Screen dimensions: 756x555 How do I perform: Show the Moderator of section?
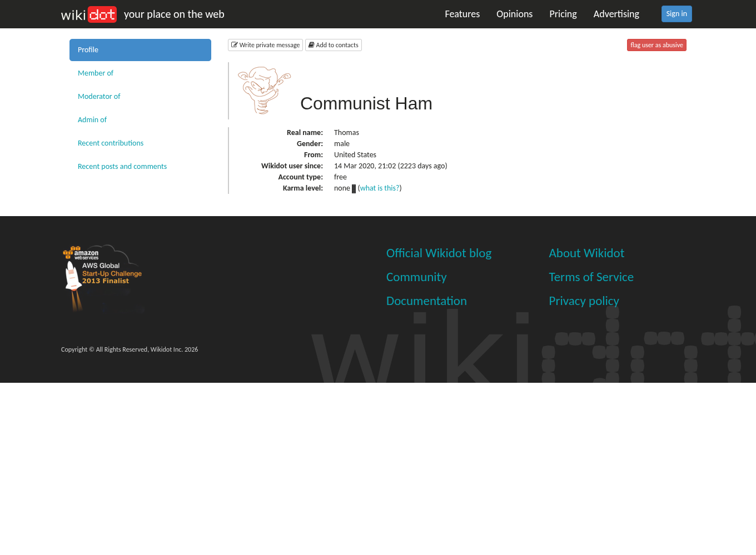pos(99,97)
